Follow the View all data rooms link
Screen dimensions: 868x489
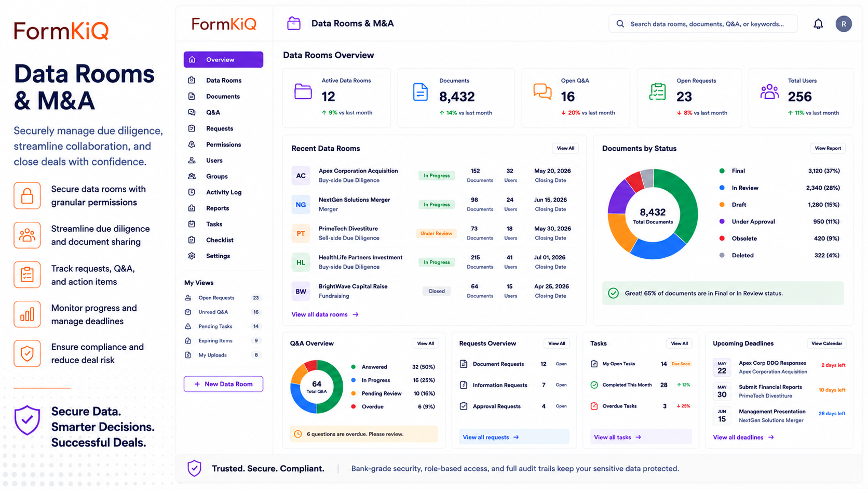[x=325, y=314]
